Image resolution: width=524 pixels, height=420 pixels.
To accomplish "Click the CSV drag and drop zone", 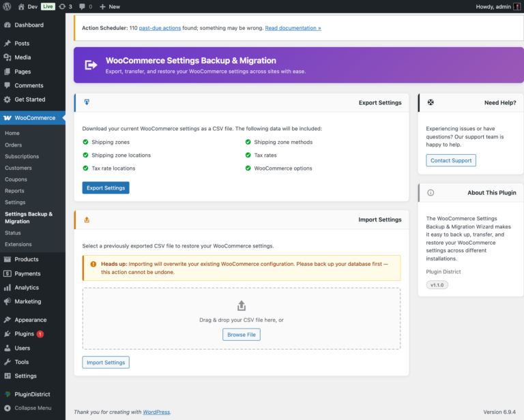I will pyautogui.click(x=242, y=319).
